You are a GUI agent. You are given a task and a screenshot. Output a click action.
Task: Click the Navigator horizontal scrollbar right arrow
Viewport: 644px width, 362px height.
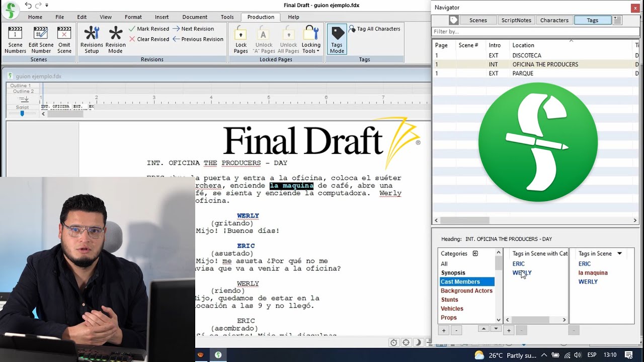(635, 220)
